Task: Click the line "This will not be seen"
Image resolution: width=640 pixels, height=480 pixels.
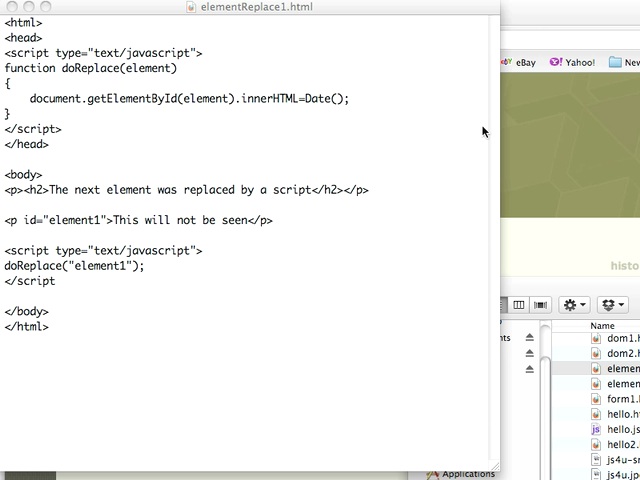Action: pyautogui.click(x=138, y=220)
